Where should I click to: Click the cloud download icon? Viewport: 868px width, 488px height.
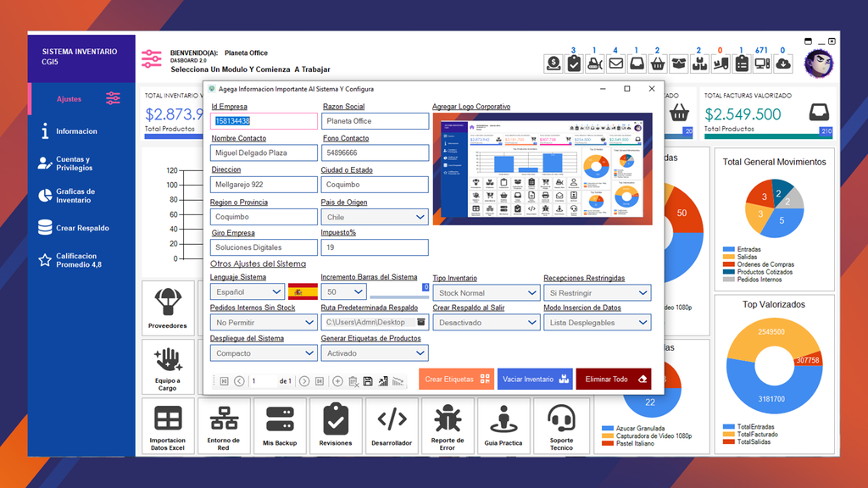(x=783, y=63)
